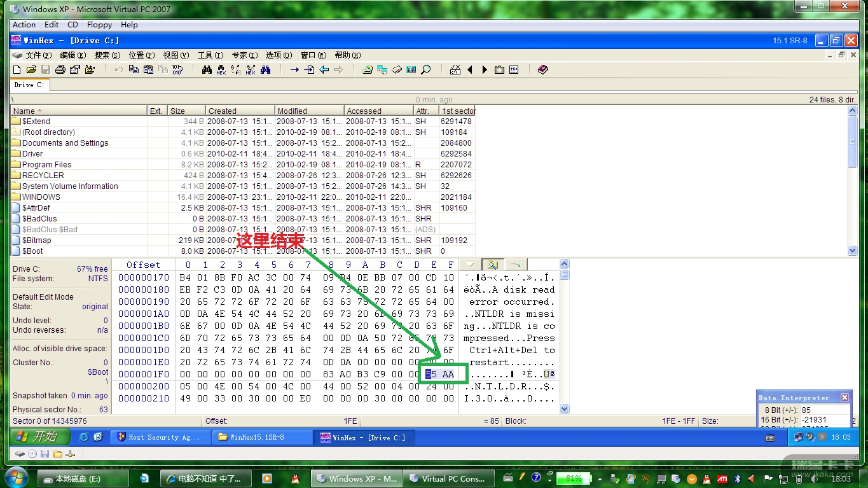The width and height of the screenshot is (868, 488).
Task: Open the 文件(F) menu in WinHex
Action: [x=39, y=55]
